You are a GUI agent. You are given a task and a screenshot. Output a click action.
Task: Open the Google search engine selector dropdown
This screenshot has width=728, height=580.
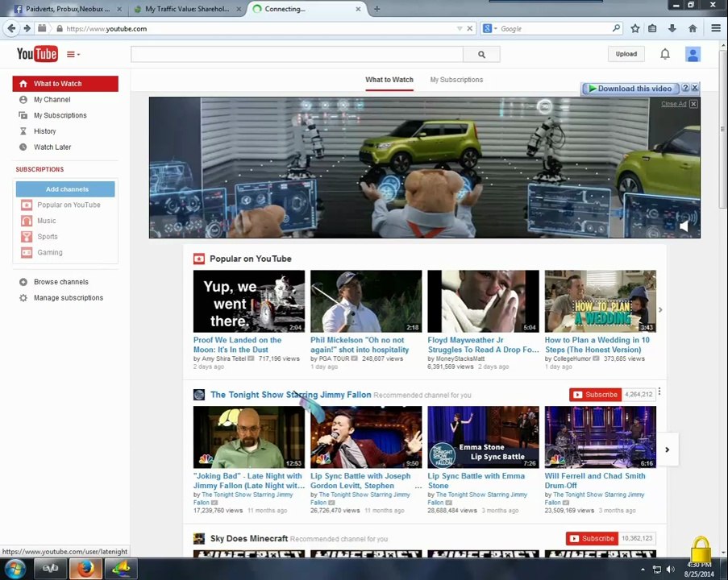(x=490, y=28)
